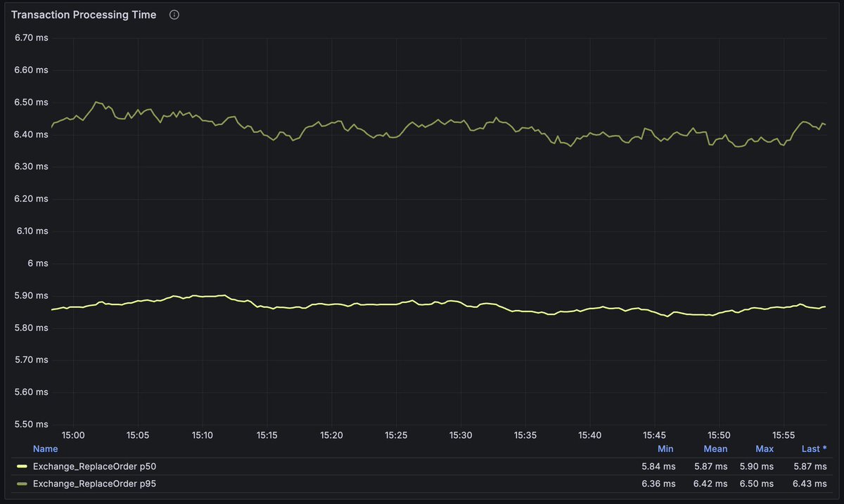Click the p50 legend color swatch

coord(22,466)
